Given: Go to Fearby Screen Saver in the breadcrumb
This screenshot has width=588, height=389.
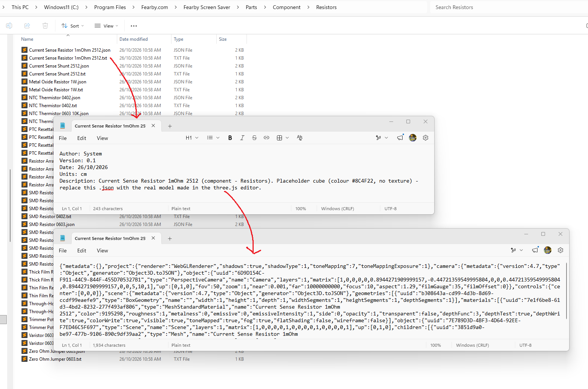Looking at the screenshot, I should 207,7.
